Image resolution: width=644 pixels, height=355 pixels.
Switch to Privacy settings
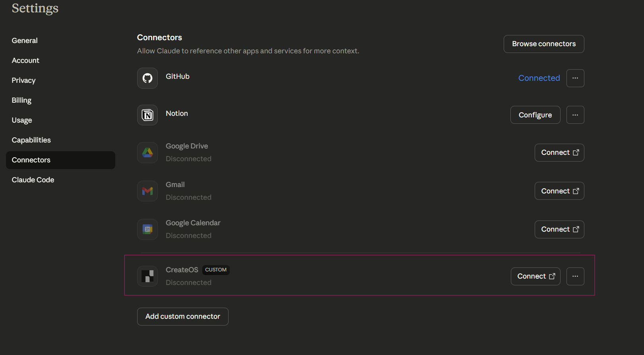coord(23,80)
